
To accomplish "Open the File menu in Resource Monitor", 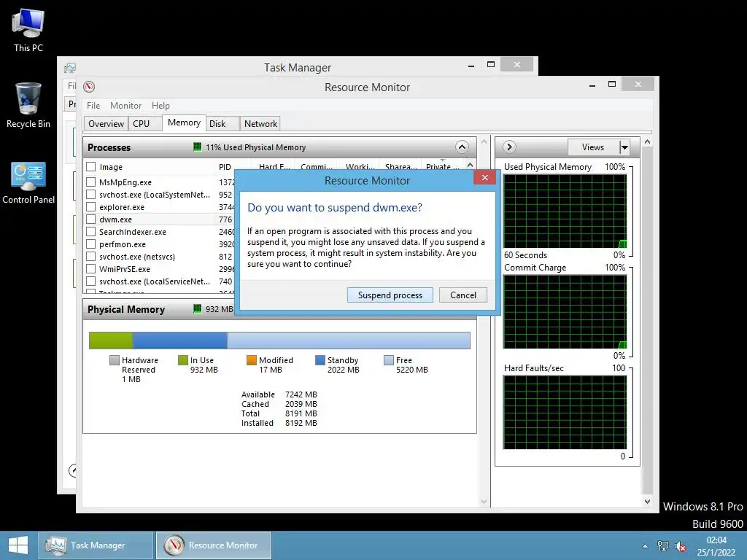I will [x=93, y=106].
